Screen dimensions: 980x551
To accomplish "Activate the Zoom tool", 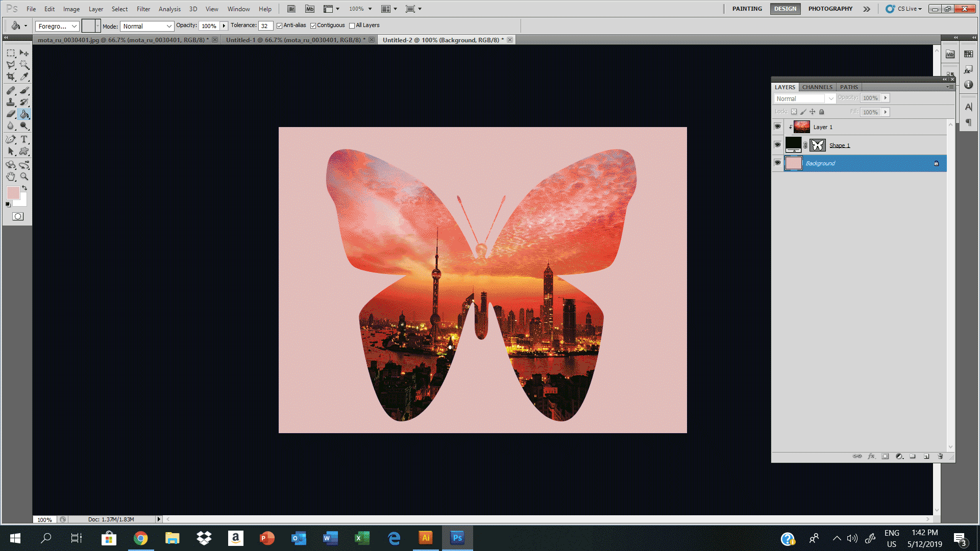I will 24,177.
